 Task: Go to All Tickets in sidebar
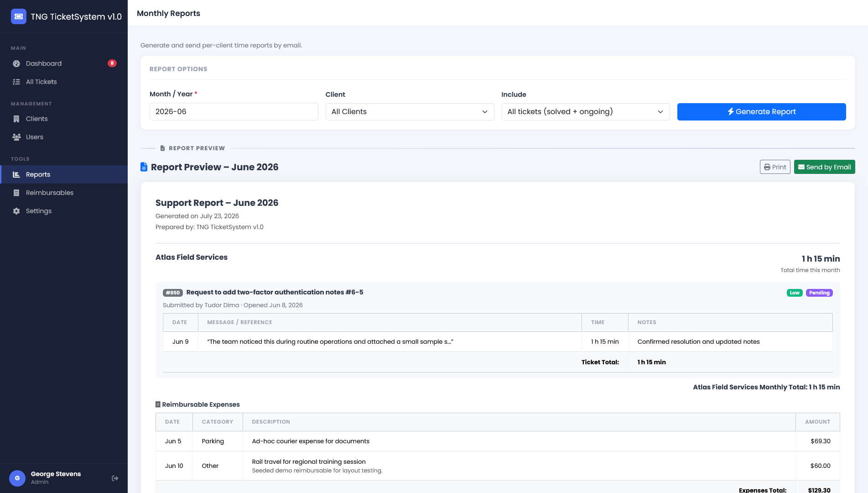tap(64, 82)
